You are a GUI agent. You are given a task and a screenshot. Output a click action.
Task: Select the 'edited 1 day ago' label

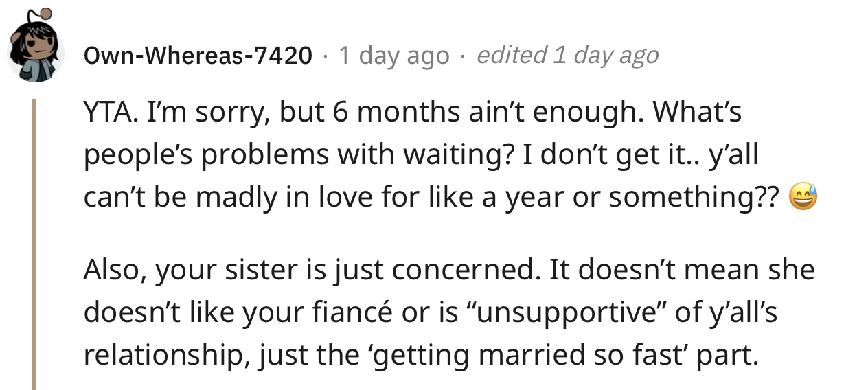pos(567,56)
